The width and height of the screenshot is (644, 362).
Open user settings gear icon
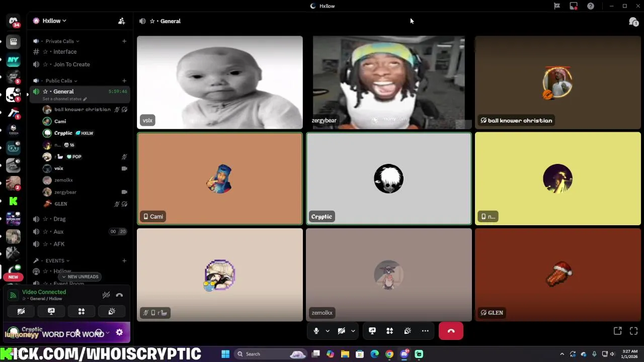click(119, 332)
